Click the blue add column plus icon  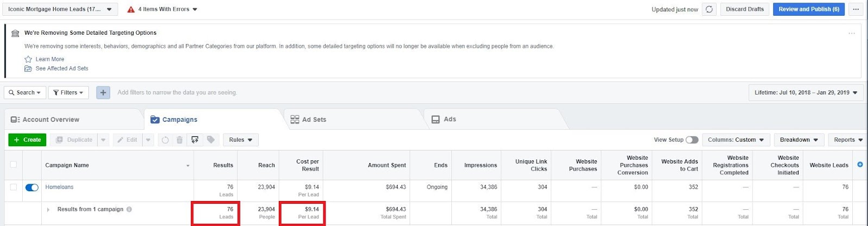tap(860, 164)
